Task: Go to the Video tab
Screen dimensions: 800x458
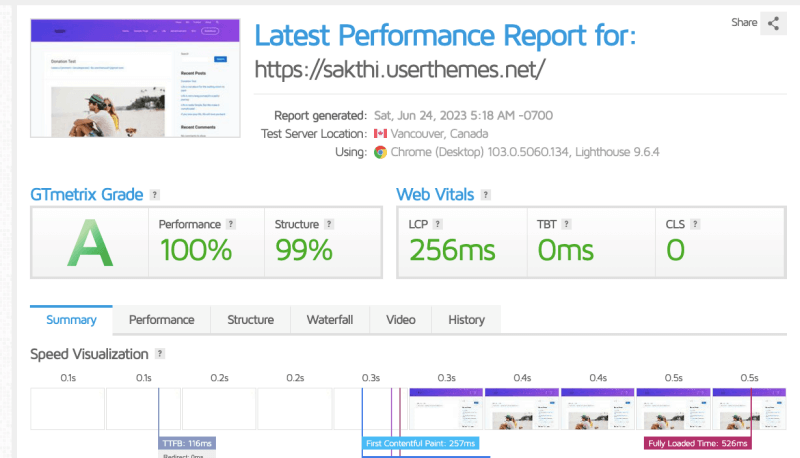Action: (401, 320)
